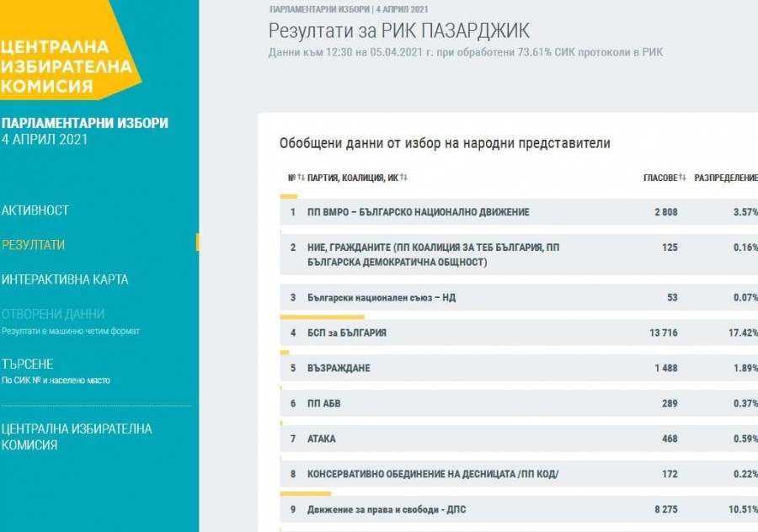The height and width of the screenshot is (532, 758).
Task: Click percentage 17.42% for БСП
Action: coord(743,333)
